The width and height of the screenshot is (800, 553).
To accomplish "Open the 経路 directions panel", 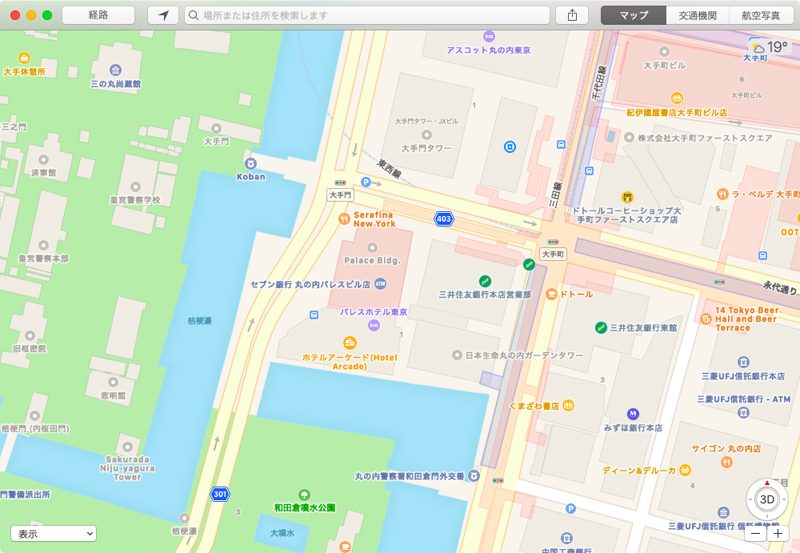I will coord(98,15).
